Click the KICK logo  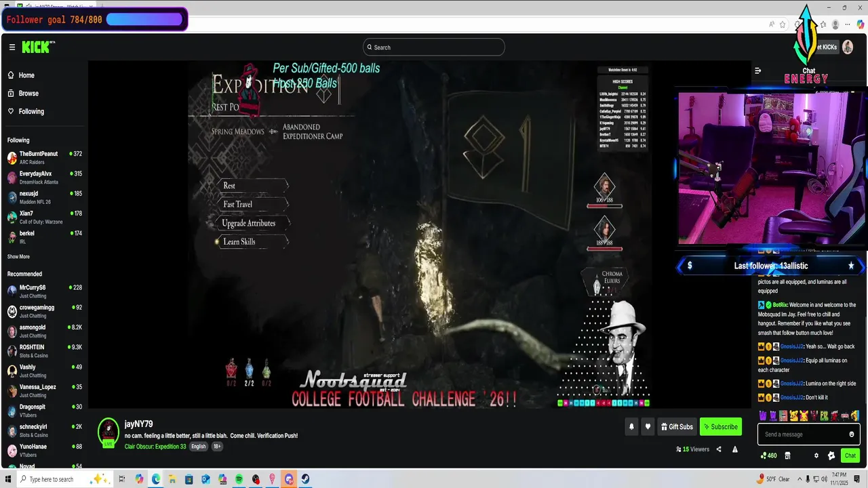coord(38,47)
